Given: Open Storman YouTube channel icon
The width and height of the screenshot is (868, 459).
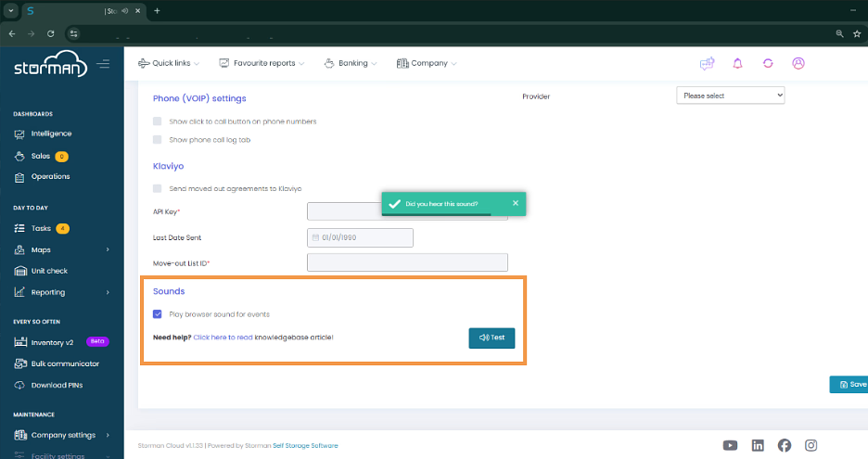Looking at the screenshot, I should point(730,445).
